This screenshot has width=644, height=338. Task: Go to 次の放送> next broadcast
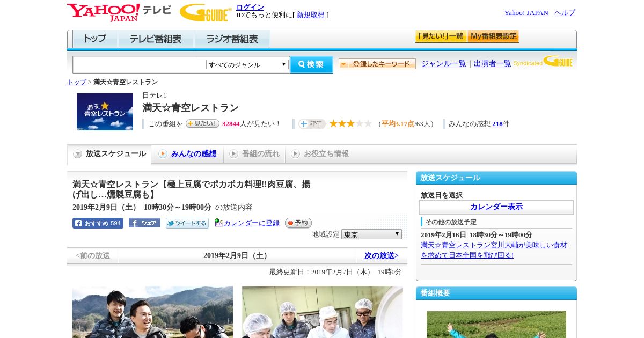[382, 256]
